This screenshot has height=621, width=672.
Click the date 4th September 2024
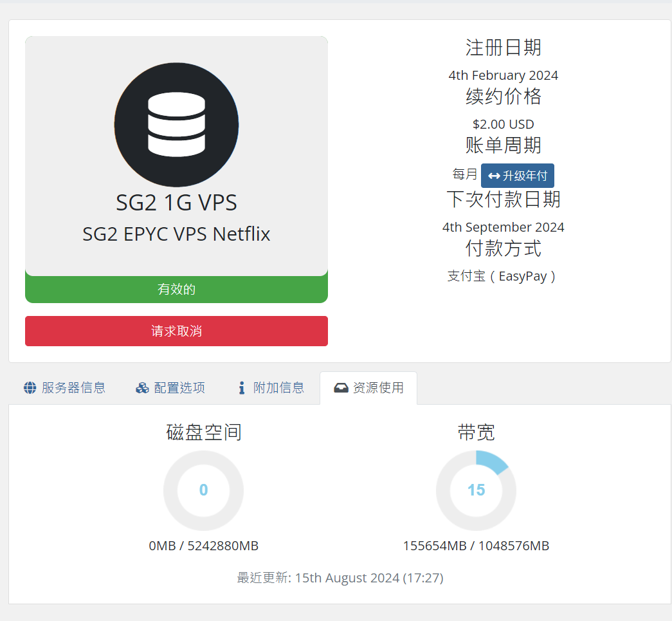point(503,227)
